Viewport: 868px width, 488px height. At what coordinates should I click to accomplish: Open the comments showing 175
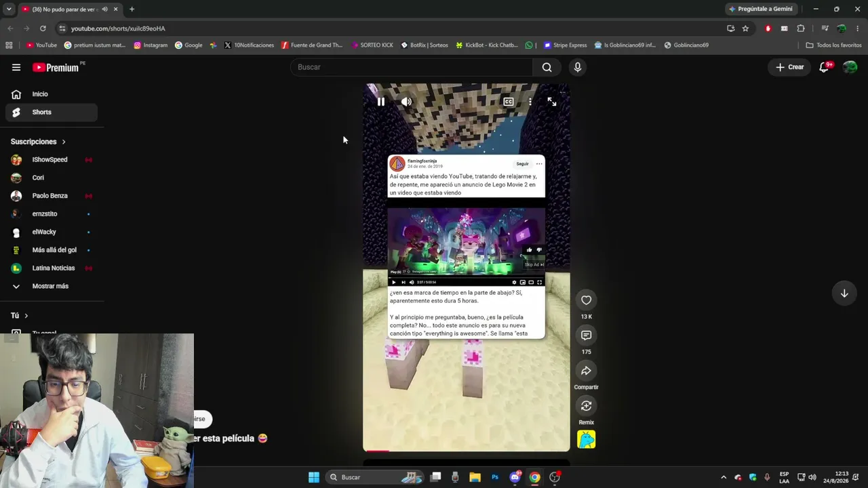(x=587, y=335)
